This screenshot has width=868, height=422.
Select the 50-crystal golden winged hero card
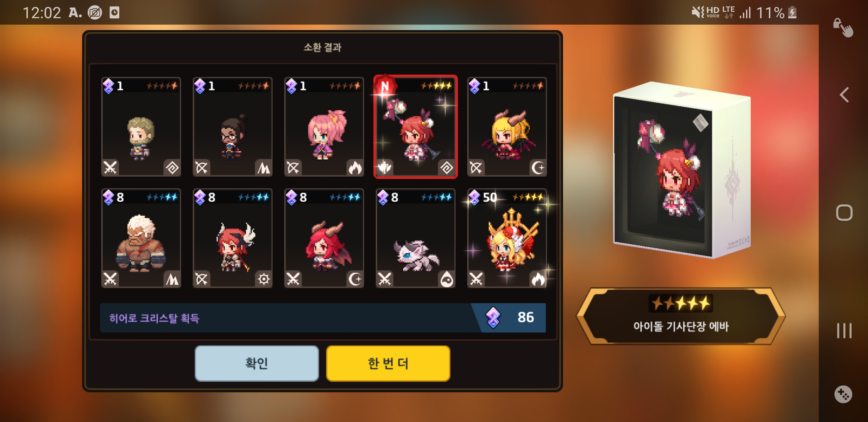507,238
